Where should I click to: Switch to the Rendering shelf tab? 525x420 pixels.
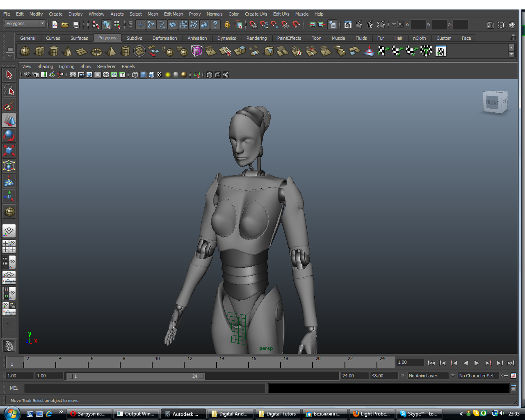pyautogui.click(x=256, y=38)
